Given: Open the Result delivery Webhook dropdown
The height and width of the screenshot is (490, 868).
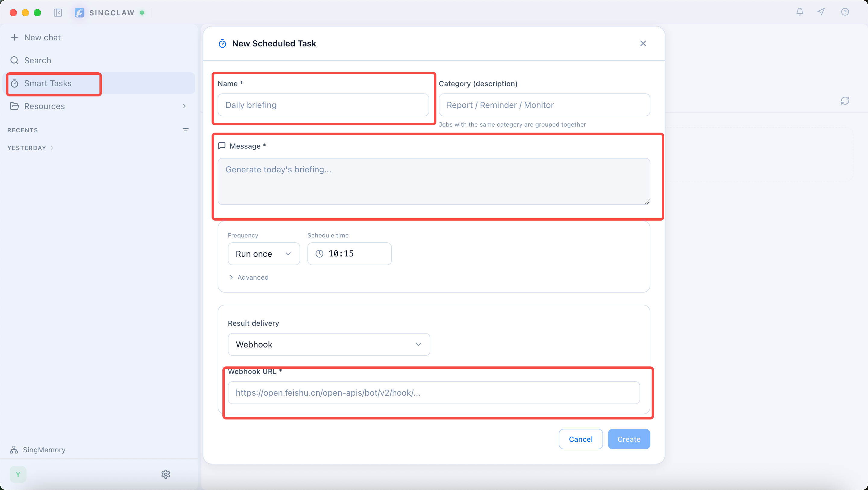Looking at the screenshot, I should pos(329,344).
